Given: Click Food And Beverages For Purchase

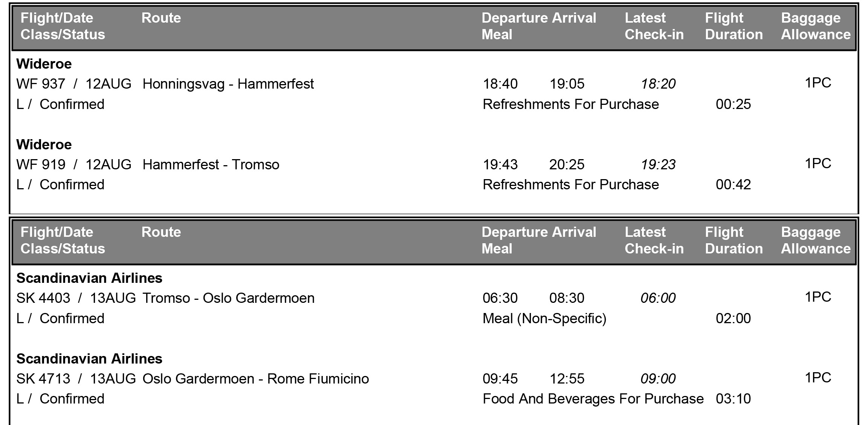Looking at the screenshot, I should coord(593,399).
